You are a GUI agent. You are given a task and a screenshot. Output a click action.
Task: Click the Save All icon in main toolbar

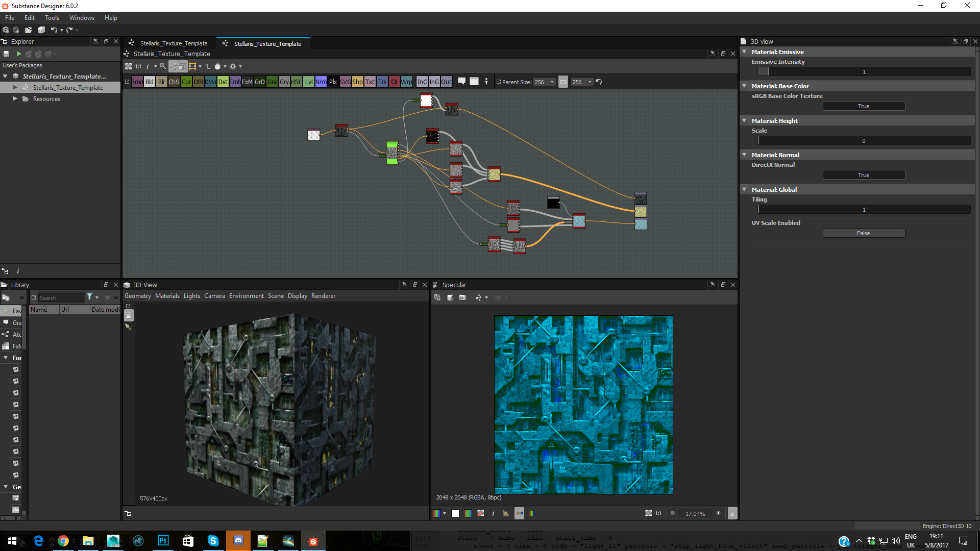[x=41, y=30]
